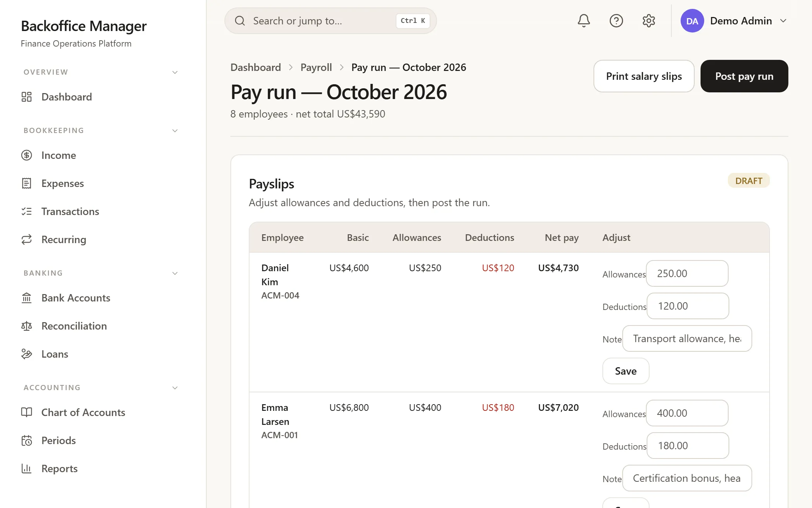Viewport: 812px width, 508px height.
Task: Click the DRAFT status badge
Action: pyautogui.click(x=749, y=181)
